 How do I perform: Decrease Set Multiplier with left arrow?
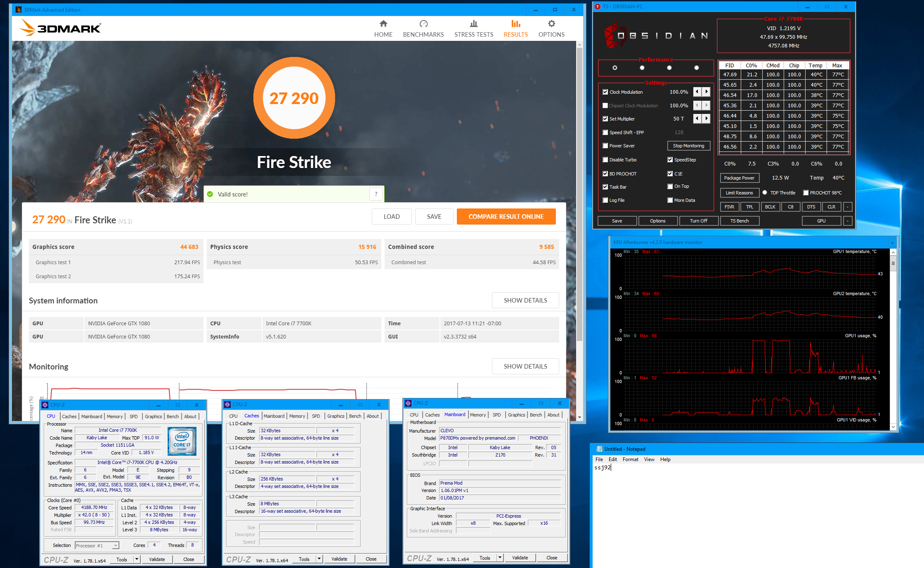tap(697, 118)
